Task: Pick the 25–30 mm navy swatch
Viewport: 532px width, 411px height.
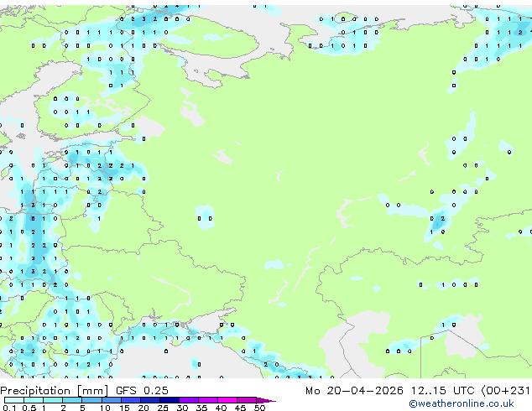Action: [169, 400]
